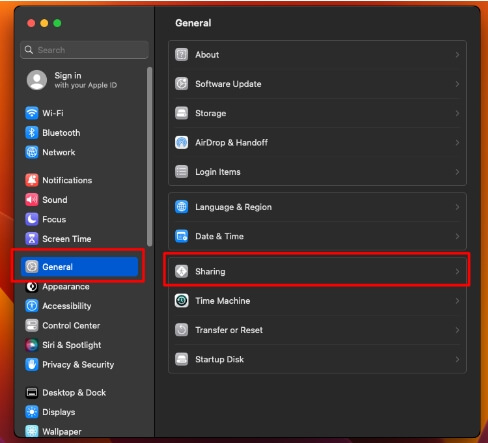The height and width of the screenshot is (443, 488).
Task: Open the Software Update label
Action: pyautogui.click(x=228, y=84)
